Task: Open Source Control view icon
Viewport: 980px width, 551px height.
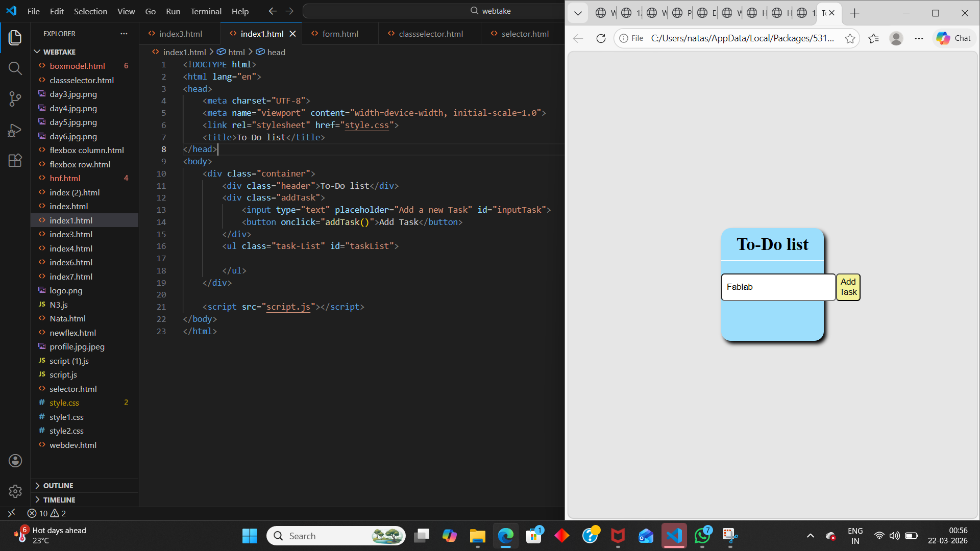Action: 15,98
